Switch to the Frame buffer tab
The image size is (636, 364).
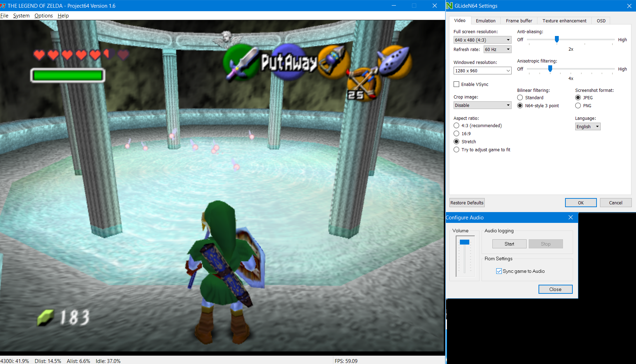point(519,21)
